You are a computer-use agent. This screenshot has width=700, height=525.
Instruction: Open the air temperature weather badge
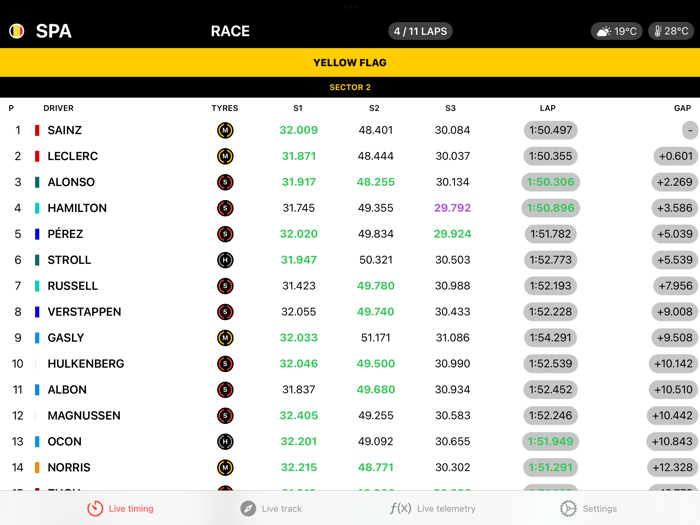(x=617, y=31)
